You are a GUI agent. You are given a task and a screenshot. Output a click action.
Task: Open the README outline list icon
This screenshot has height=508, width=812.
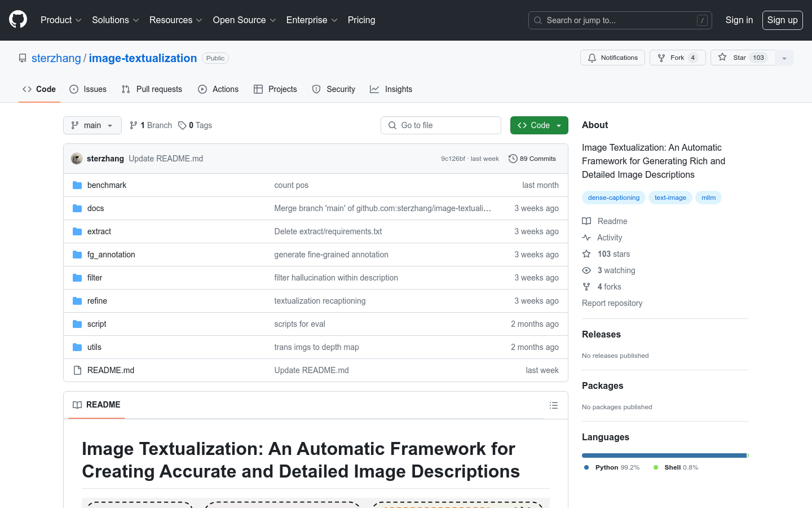pyautogui.click(x=554, y=405)
